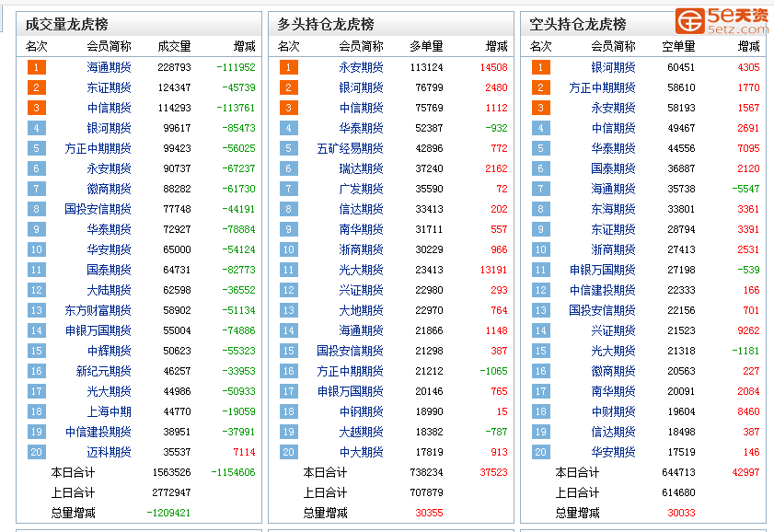Click the 成交量龙虎榜 panel title
This screenshot has width=774, height=532.
pyautogui.click(x=66, y=24)
